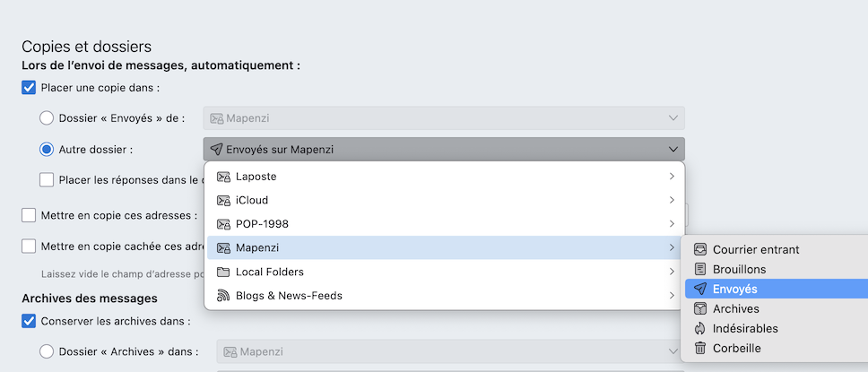Click the Laposte mail account icon
868x372 pixels.
pyautogui.click(x=223, y=177)
